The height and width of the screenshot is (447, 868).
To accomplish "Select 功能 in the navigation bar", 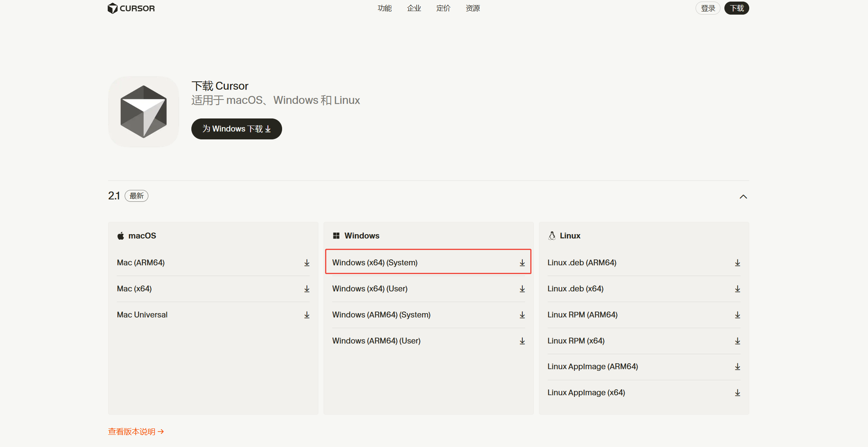I will [384, 8].
